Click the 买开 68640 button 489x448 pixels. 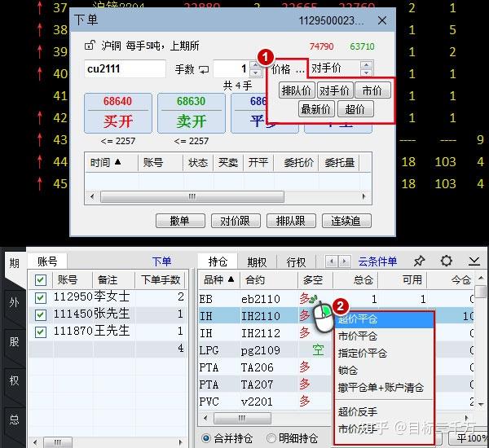(x=118, y=113)
